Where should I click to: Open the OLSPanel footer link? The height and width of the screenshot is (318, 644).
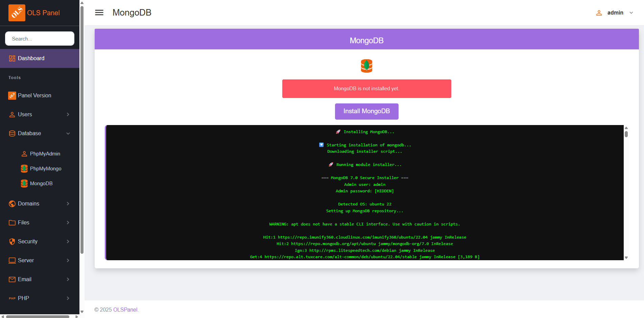coord(125,310)
